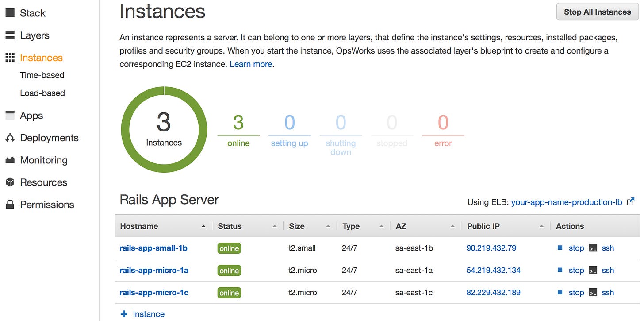Click ssh terminal icon for rails-app-micro-1c
The height and width of the screenshot is (321, 644).
pyautogui.click(x=593, y=292)
